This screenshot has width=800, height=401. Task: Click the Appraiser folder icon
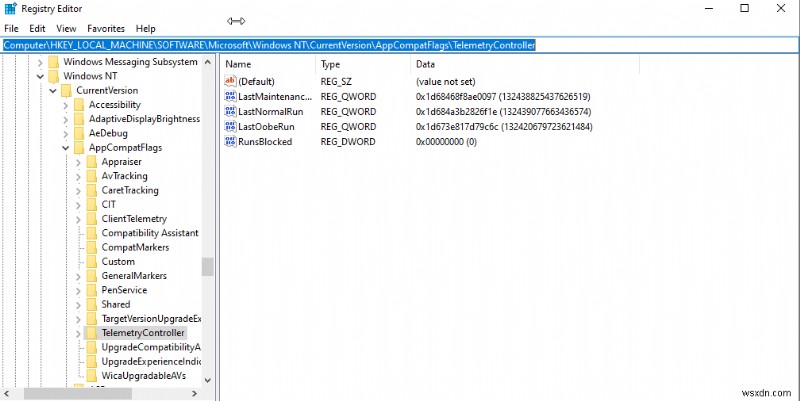[92, 162]
